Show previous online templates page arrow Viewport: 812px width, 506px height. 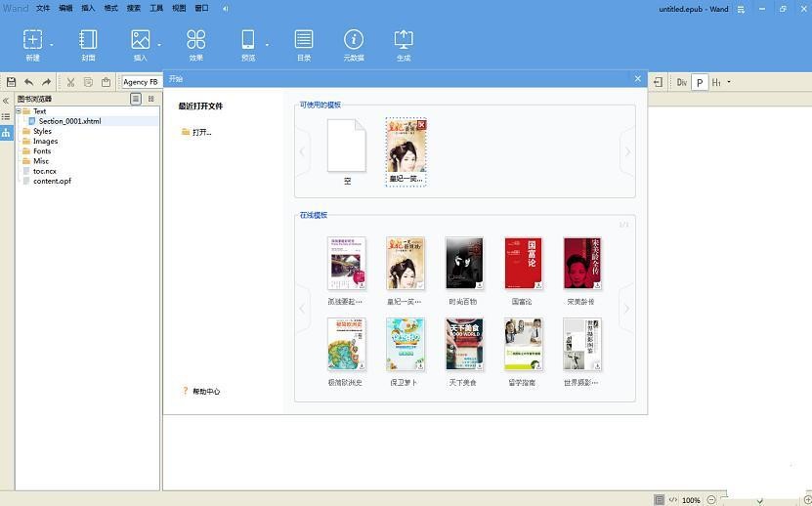[x=303, y=309]
